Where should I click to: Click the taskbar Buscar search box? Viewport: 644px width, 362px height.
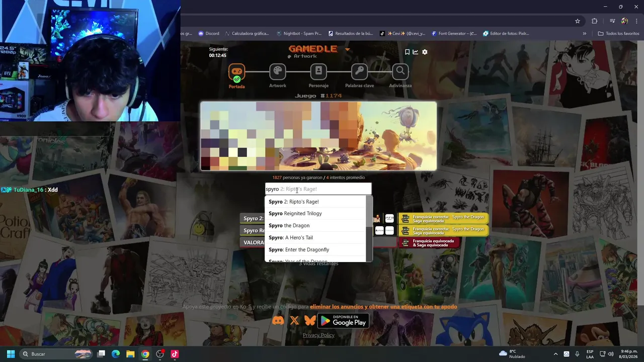click(57, 354)
